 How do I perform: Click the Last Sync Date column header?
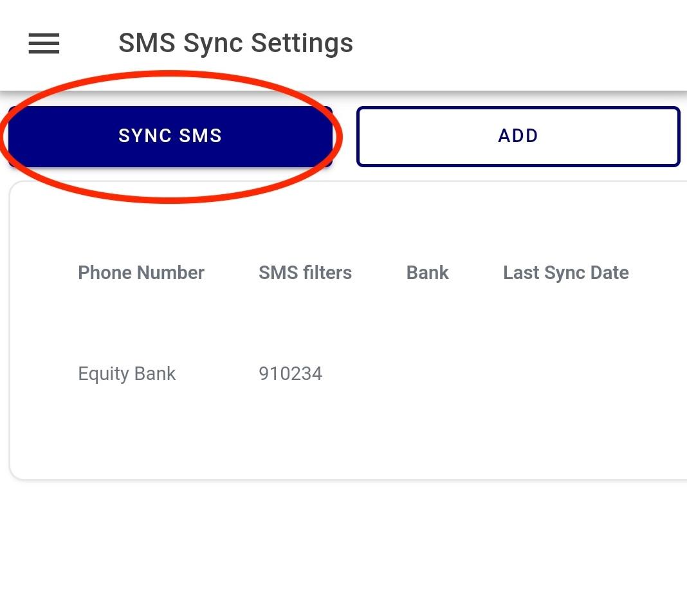566,273
